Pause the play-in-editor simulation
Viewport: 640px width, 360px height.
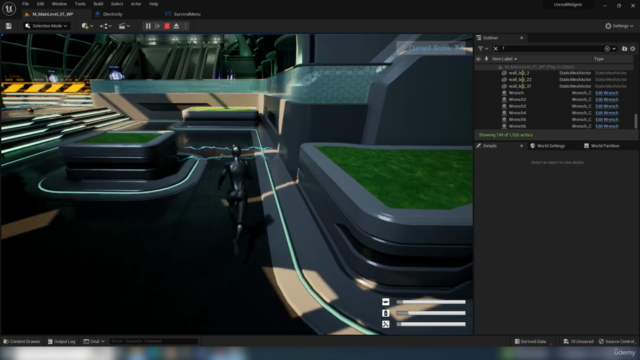(x=148, y=26)
